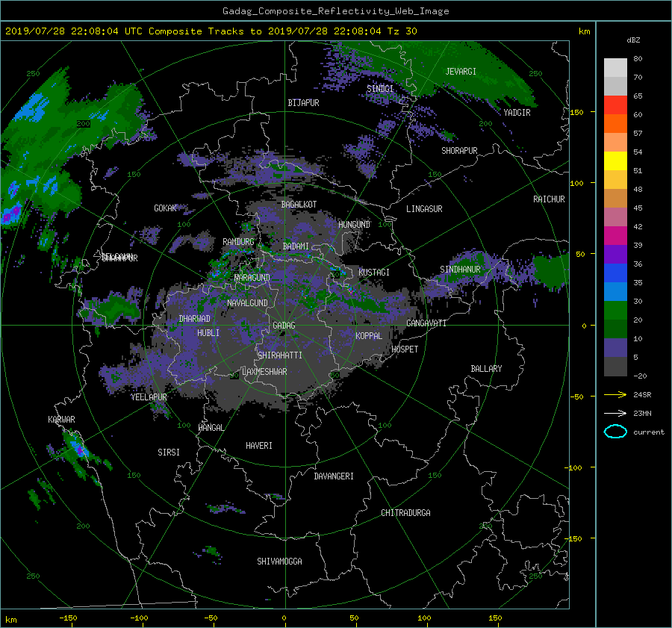Screen dimensions: 672x628
Task: Click the HUNGUND city label
Action: click(x=354, y=225)
